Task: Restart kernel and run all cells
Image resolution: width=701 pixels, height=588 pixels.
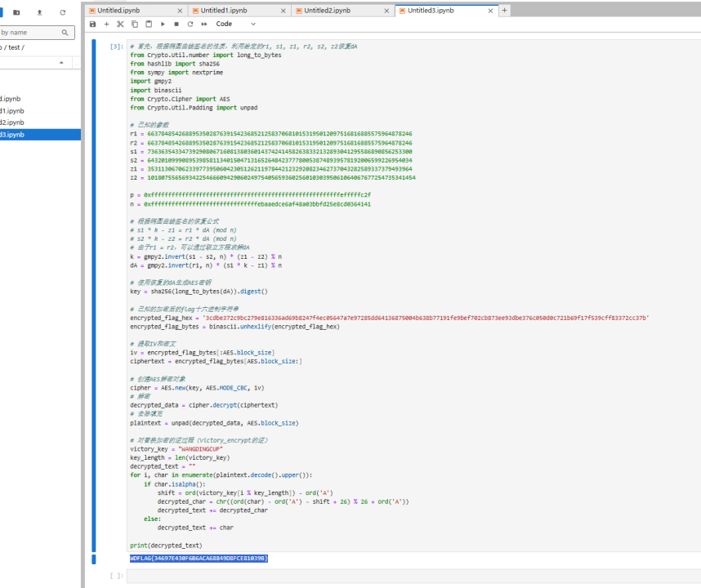Action: coord(204,24)
